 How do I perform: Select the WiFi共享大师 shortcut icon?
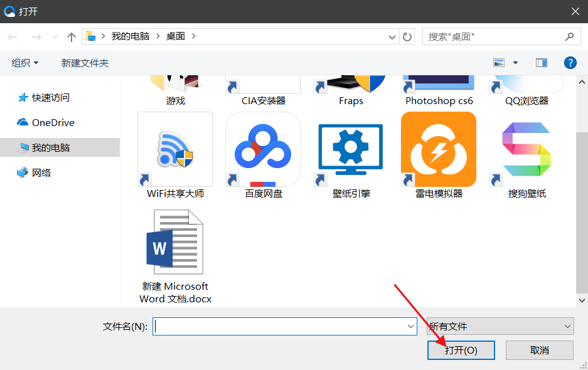click(175, 149)
